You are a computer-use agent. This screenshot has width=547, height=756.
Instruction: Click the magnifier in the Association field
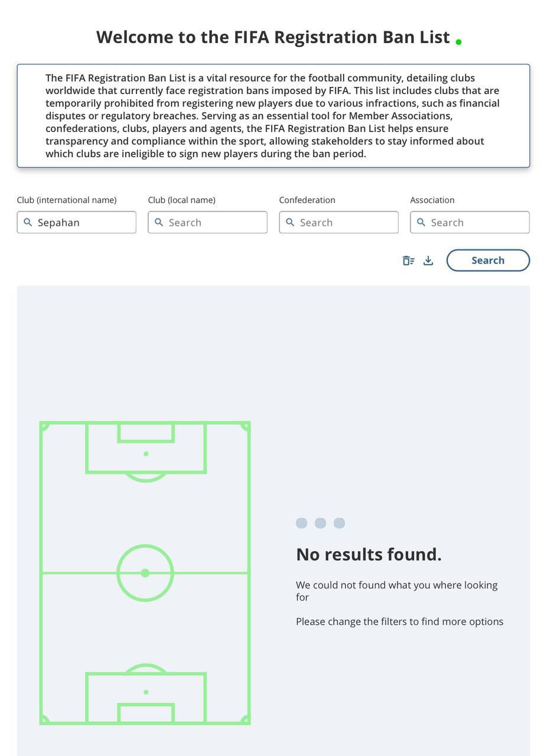(x=421, y=222)
